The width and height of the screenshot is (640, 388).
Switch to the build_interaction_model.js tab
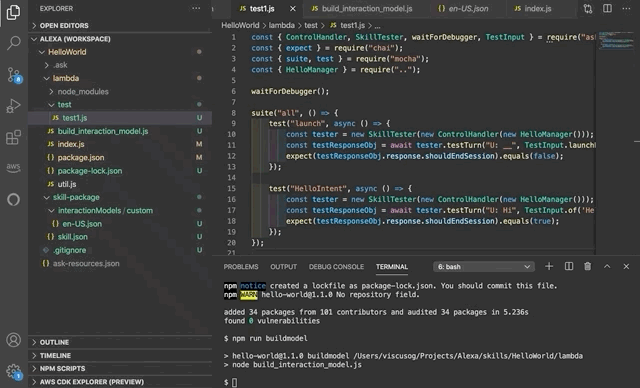[x=362, y=9]
